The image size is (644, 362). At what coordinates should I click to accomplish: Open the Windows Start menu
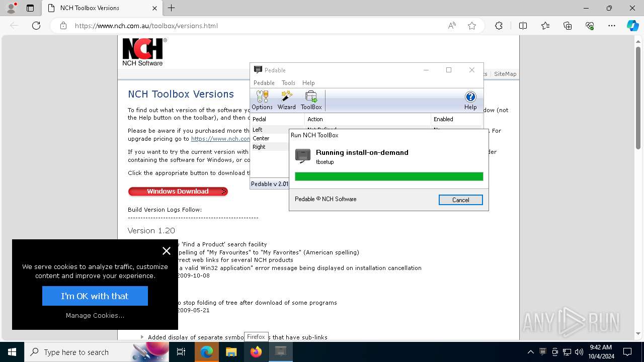12,352
